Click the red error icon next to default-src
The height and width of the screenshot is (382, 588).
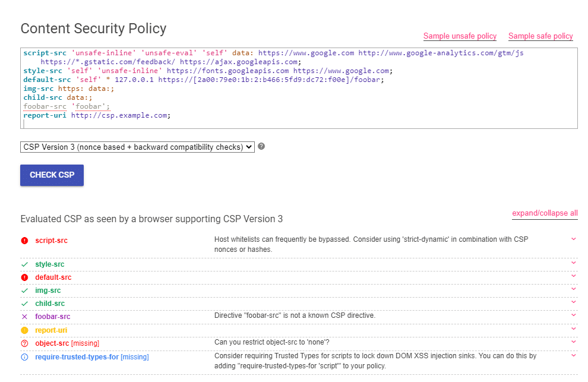25,277
